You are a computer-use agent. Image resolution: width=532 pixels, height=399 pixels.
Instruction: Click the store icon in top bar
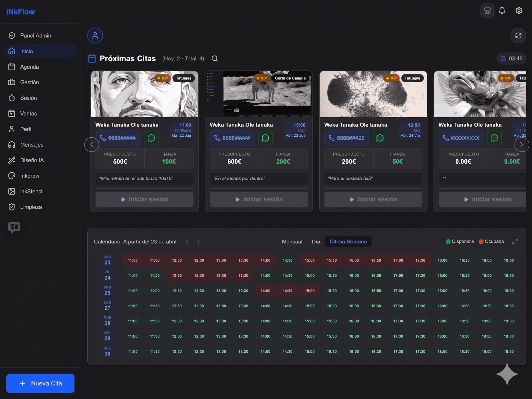tap(487, 11)
